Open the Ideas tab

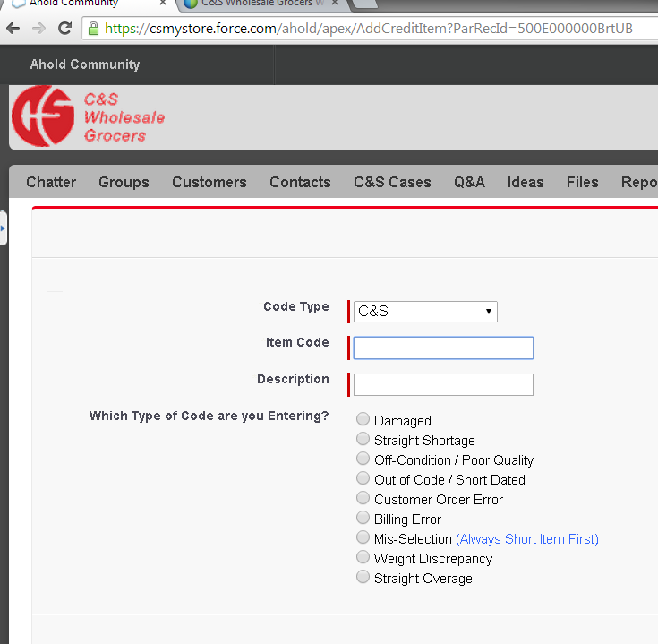(526, 182)
